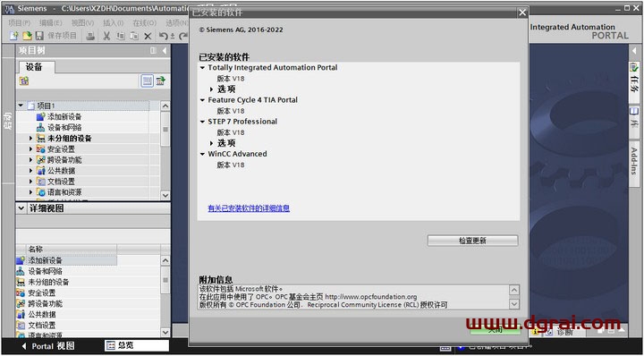Click up arrow of detail view scrollbar

pos(165,260)
